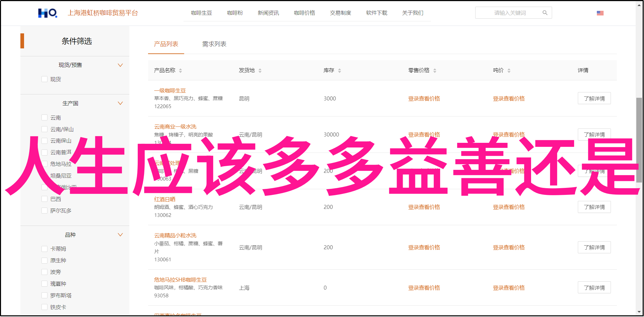Enable the 萨尔瓦多 country filter

(x=44, y=211)
